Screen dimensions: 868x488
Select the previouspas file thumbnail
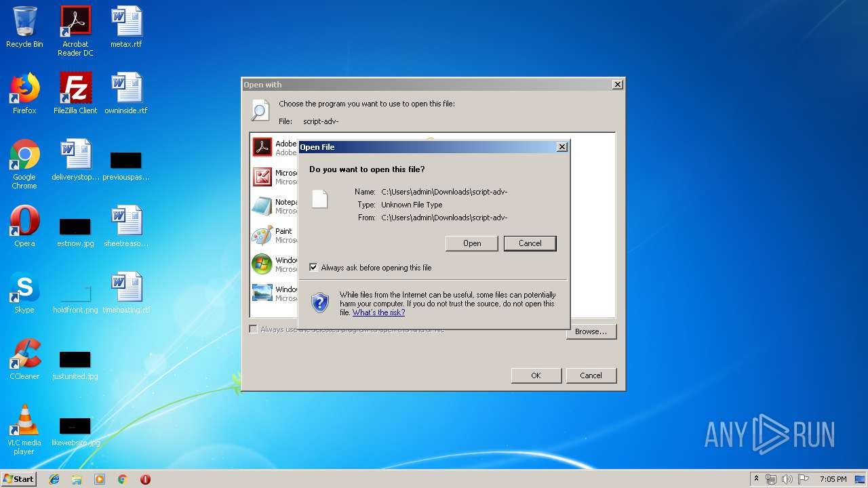(126, 165)
